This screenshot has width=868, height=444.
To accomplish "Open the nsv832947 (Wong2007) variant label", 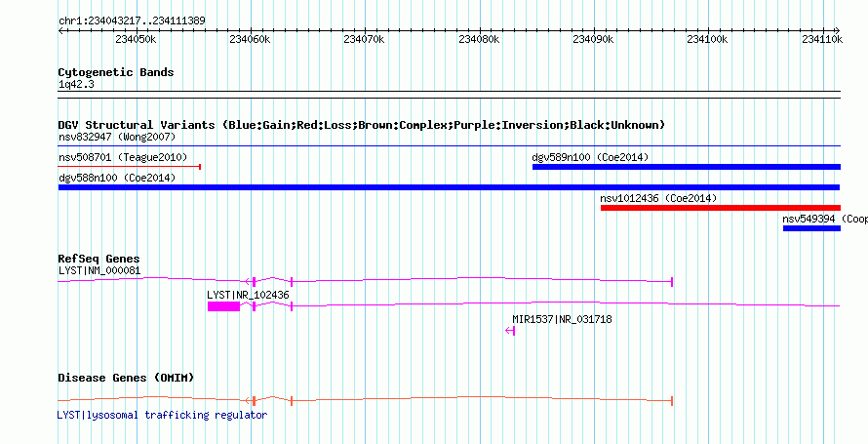I will pos(117,137).
